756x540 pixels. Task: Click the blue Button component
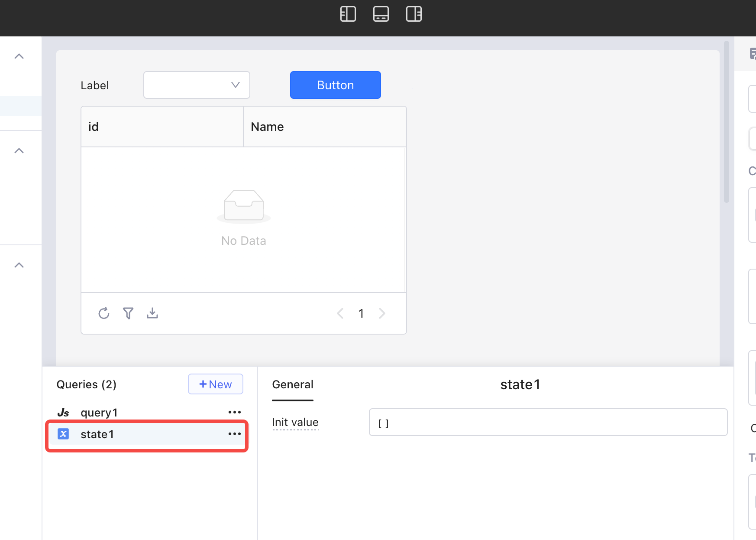click(x=335, y=85)
